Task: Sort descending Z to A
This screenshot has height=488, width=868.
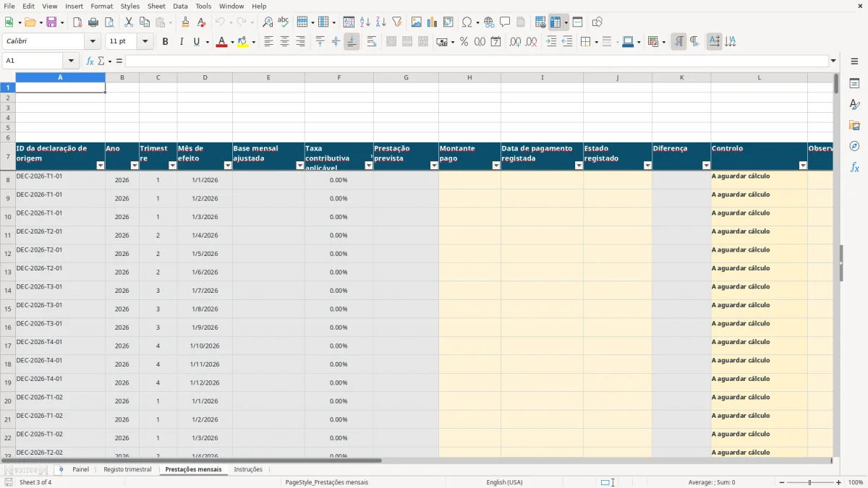Action: 381,22
